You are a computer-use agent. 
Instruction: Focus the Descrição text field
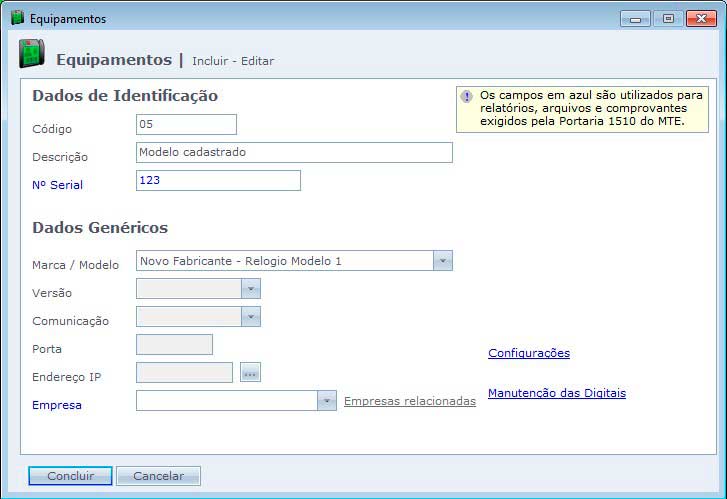tap(293, 152)
